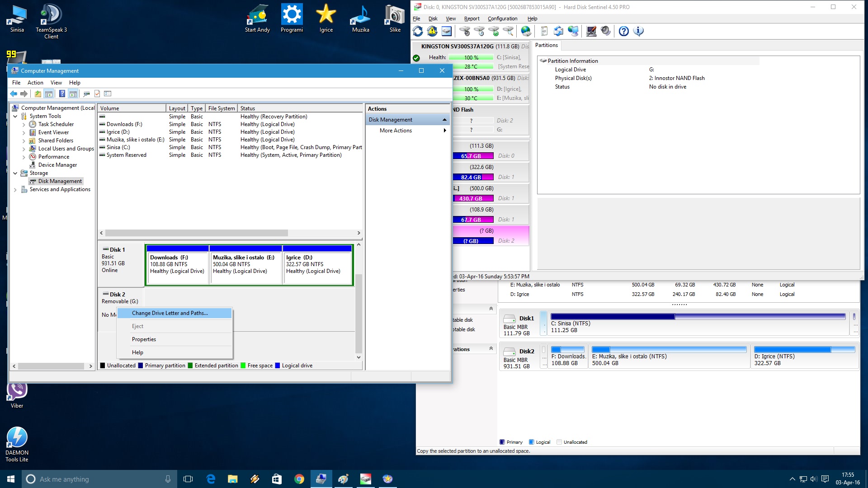Image resolution: width=868 pixels, height=488 pixels.
Task: Collapse the Storage tree node
Action: (15, 174)
